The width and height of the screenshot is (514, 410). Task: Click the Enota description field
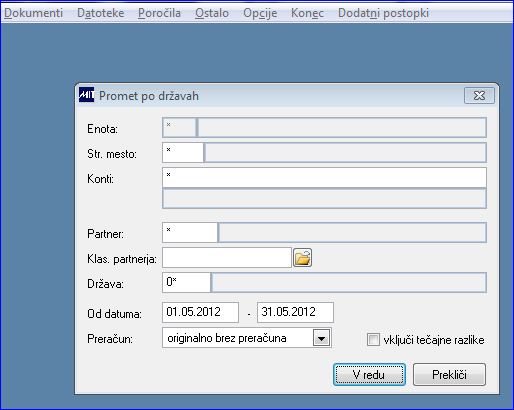[x=342, y=127]
